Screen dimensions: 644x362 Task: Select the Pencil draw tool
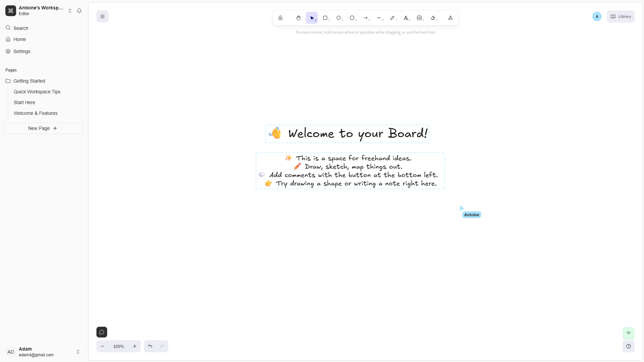click(392, 18)
